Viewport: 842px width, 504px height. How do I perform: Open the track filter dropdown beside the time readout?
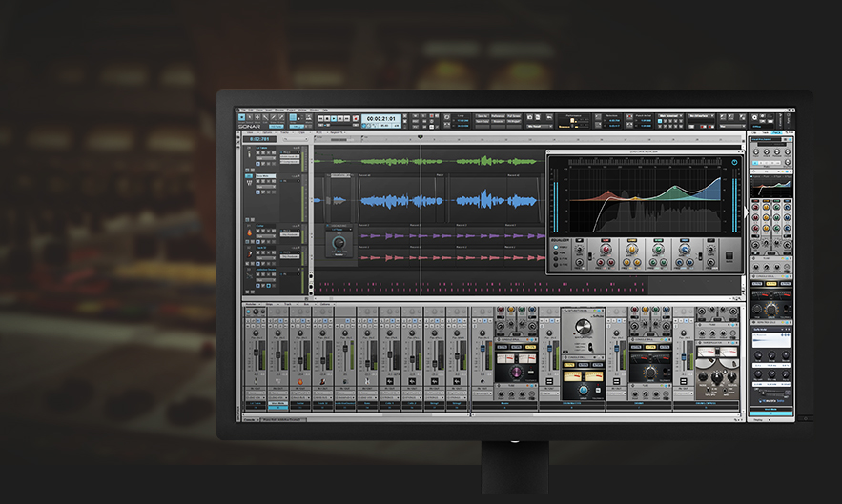tap(296, 139)
